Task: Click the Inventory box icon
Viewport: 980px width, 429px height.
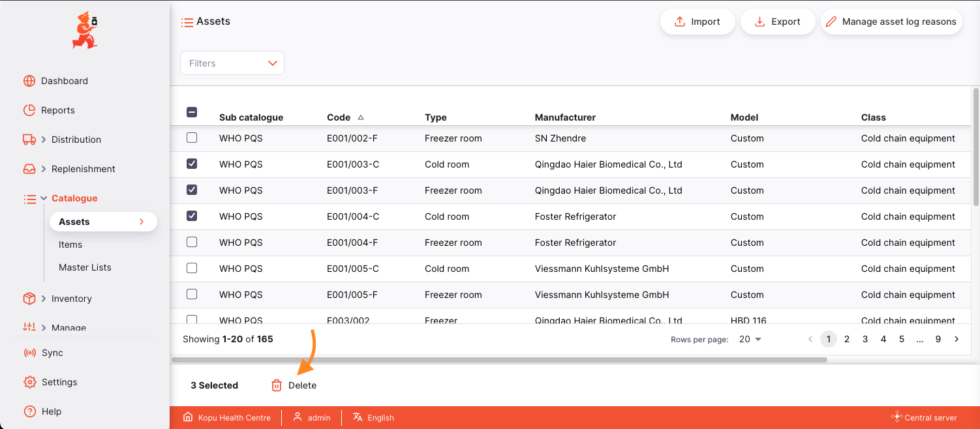Action: pyautogui.click(x=29, y=299)
